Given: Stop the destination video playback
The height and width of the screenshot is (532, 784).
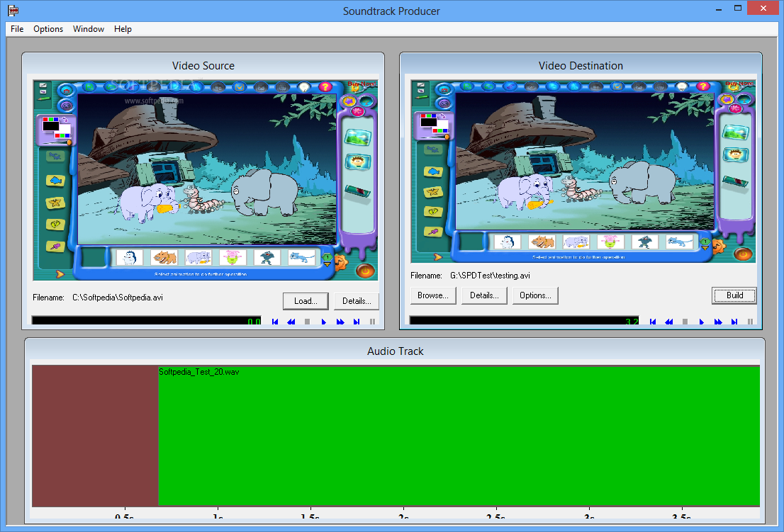Looking at the screenshot, I should pos(685,322).
